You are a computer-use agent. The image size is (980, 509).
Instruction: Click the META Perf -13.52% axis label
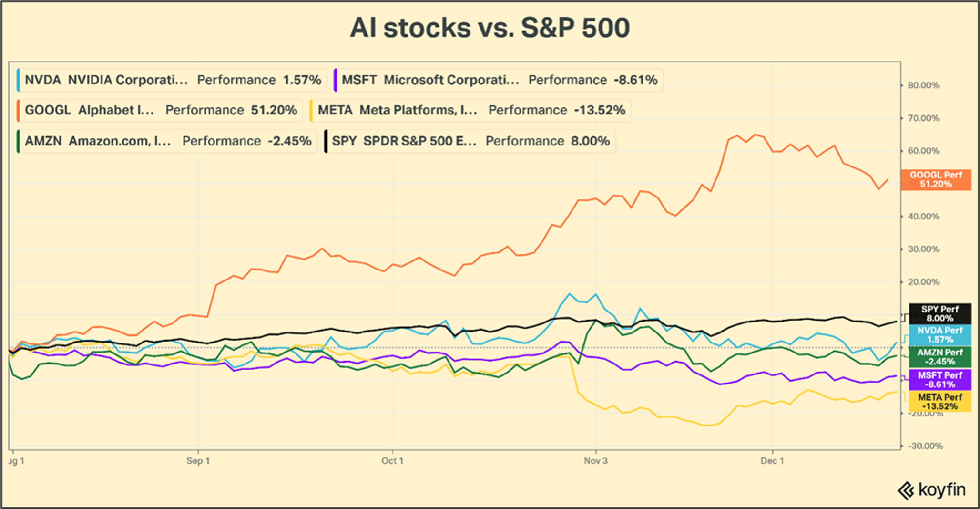pyautogui.click(x=939, y=402)
